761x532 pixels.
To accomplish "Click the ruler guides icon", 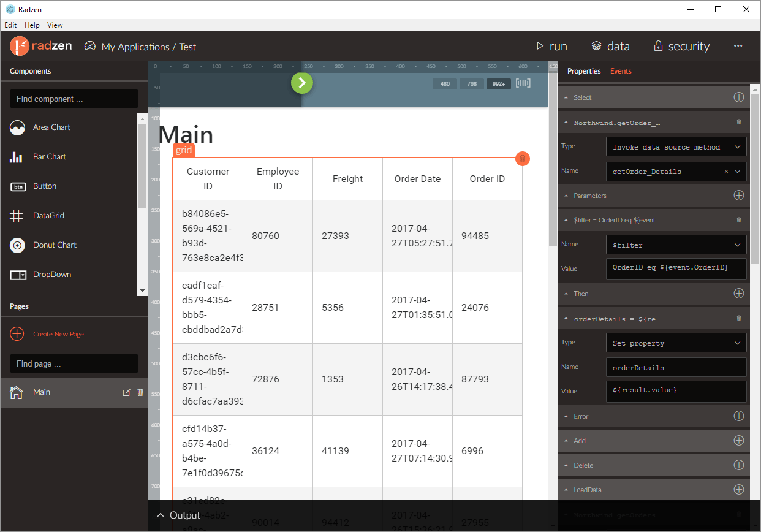I will (523, 83).
